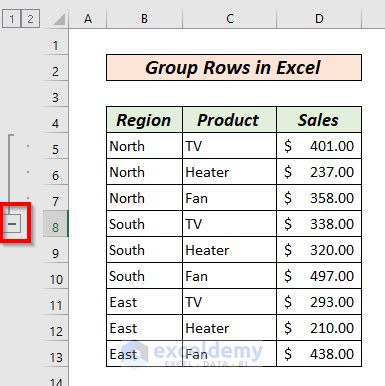Select the South cell in row 8
The height and width of the screenshot is (386, 385).
144,224
